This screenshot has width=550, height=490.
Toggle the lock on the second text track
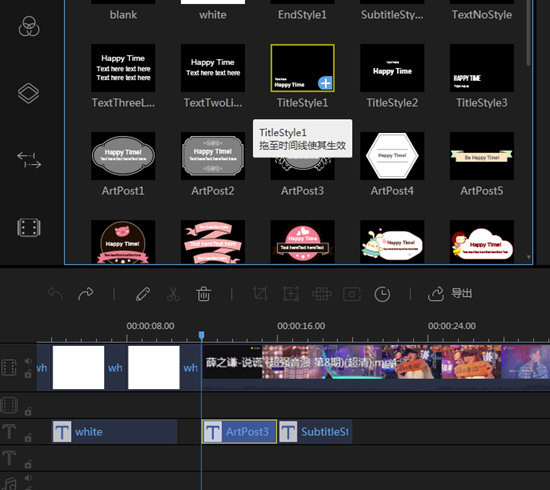(28, 464)
